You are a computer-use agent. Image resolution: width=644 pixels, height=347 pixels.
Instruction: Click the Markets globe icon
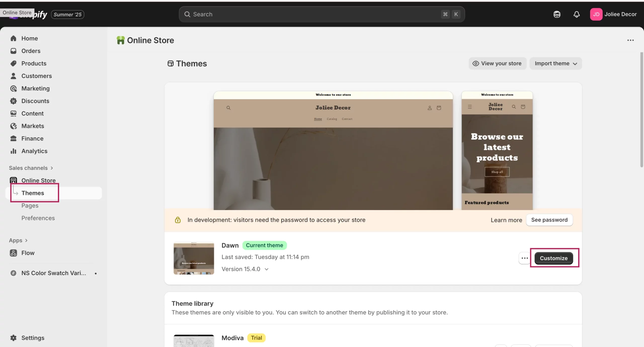tap(13, 126)
